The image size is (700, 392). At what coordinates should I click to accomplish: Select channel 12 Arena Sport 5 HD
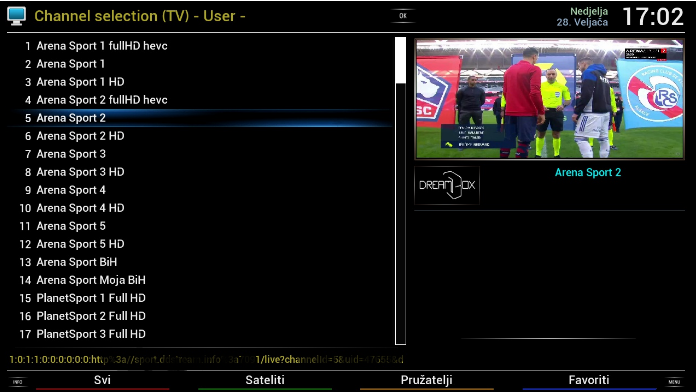[200, 244]
